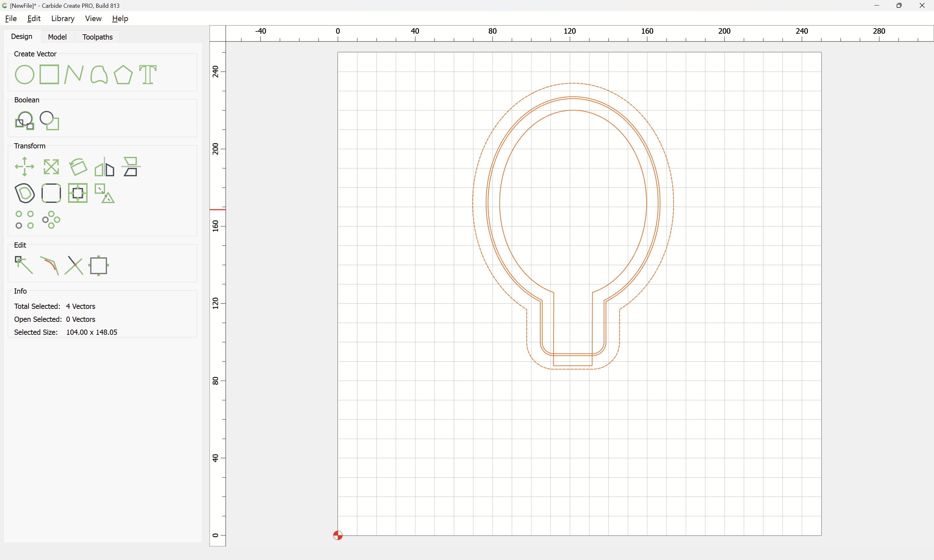Switch to the Toolpaths tab

[97, 37]
